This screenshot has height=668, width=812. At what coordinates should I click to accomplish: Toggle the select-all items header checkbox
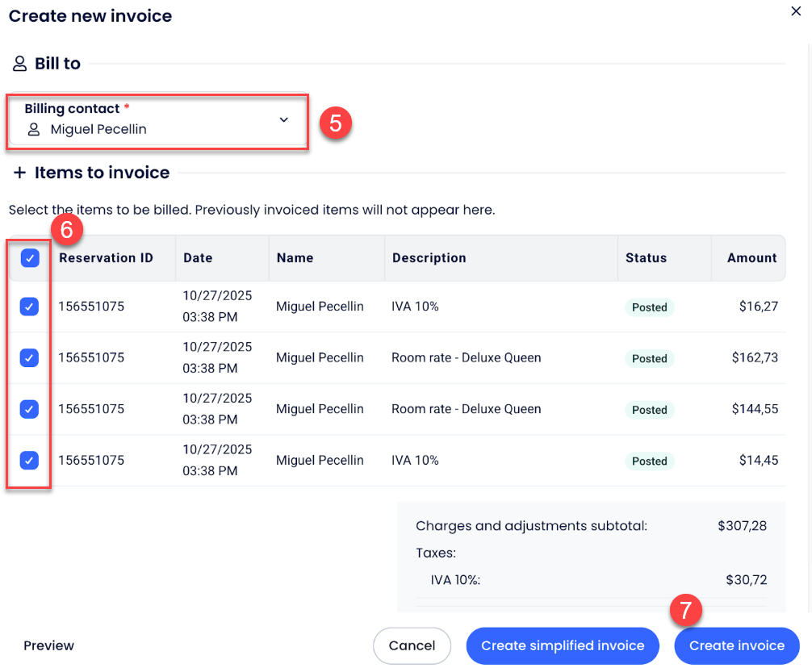point(30,258)
